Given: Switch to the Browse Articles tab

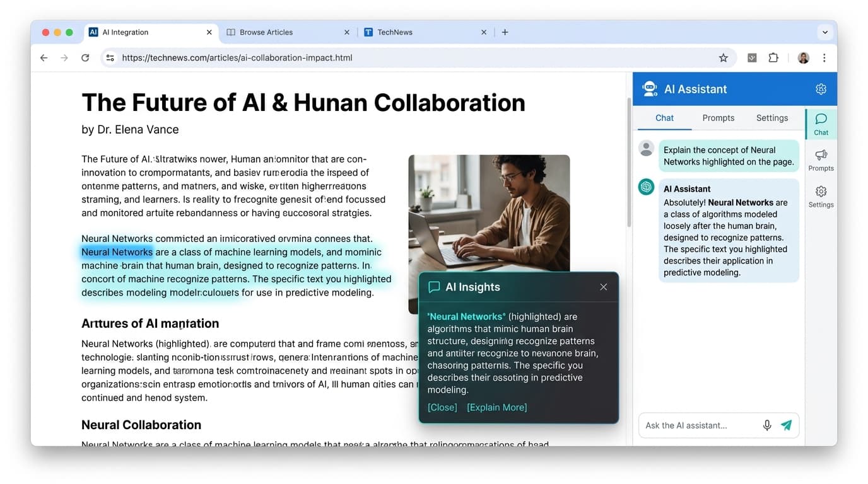Looking at the screenshot, I should tap(288, 32).
